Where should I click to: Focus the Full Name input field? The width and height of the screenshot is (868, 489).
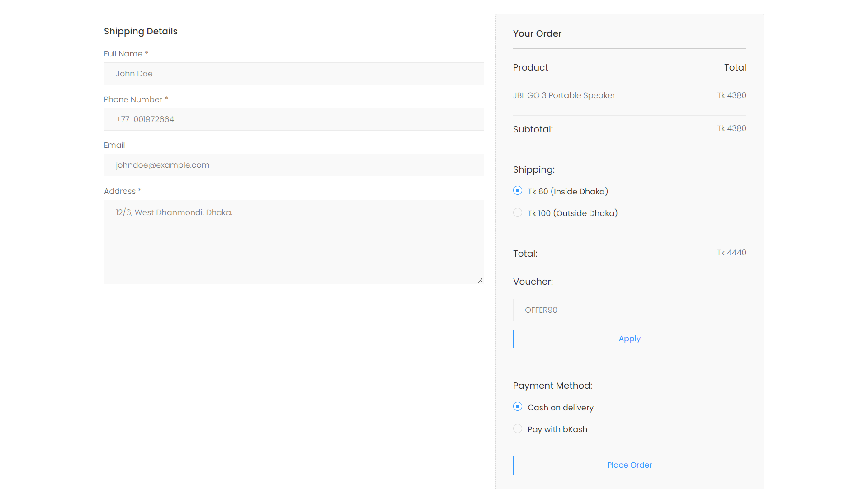(294, 74)
